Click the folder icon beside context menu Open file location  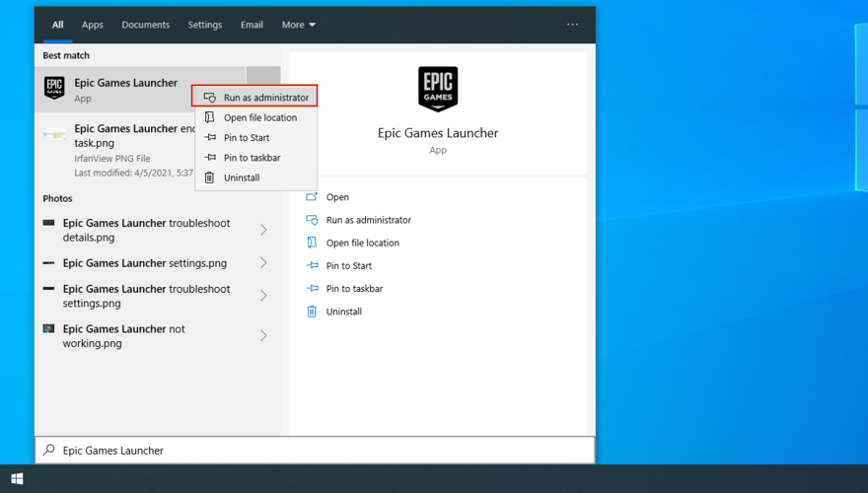point(210,117)
